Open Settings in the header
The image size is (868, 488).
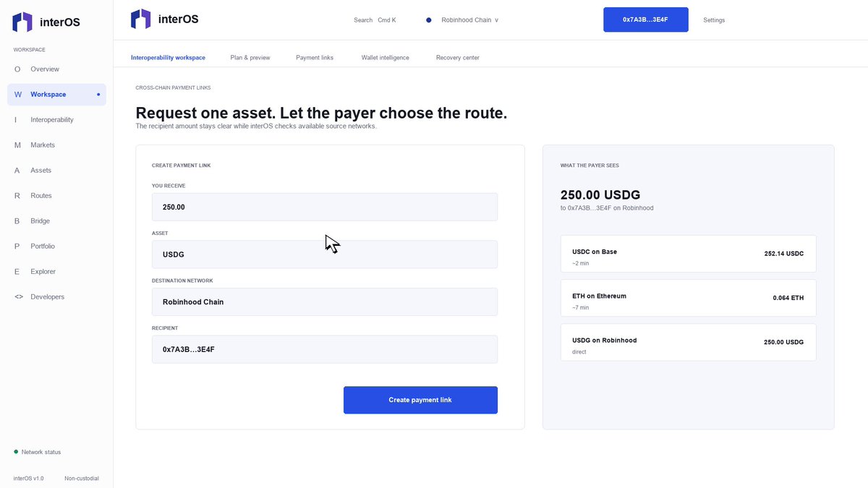point(714,20)
